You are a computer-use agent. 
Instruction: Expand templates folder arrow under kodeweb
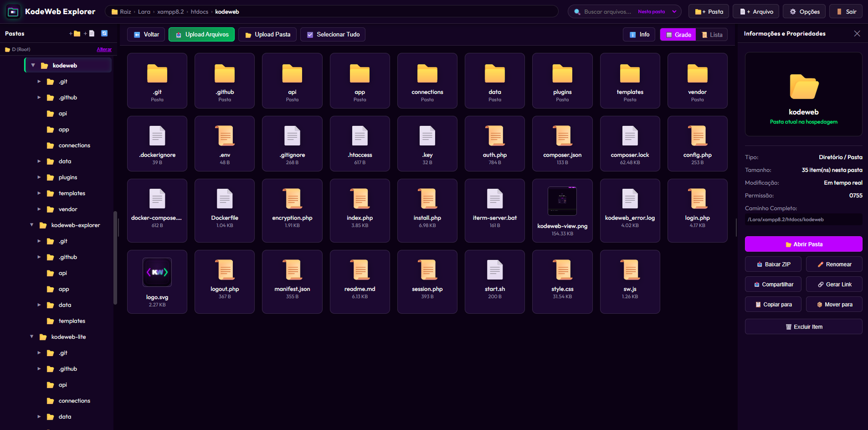point(39,193)
